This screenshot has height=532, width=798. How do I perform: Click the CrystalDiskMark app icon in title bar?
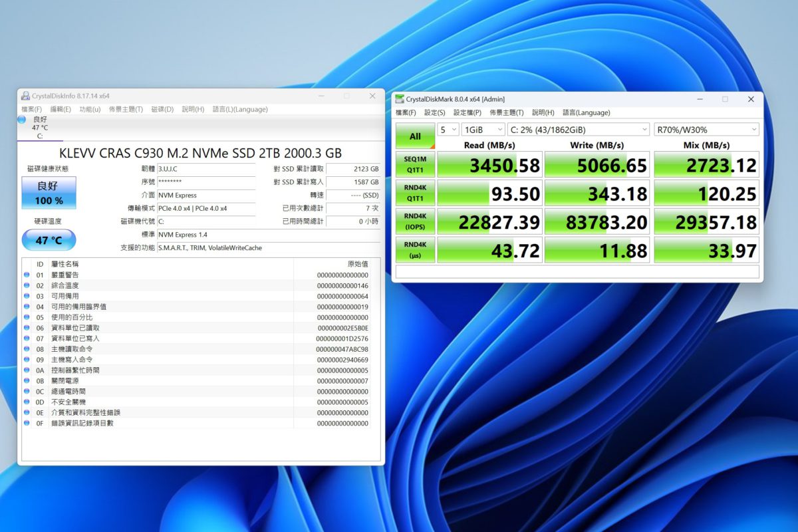tap(400, 98)
